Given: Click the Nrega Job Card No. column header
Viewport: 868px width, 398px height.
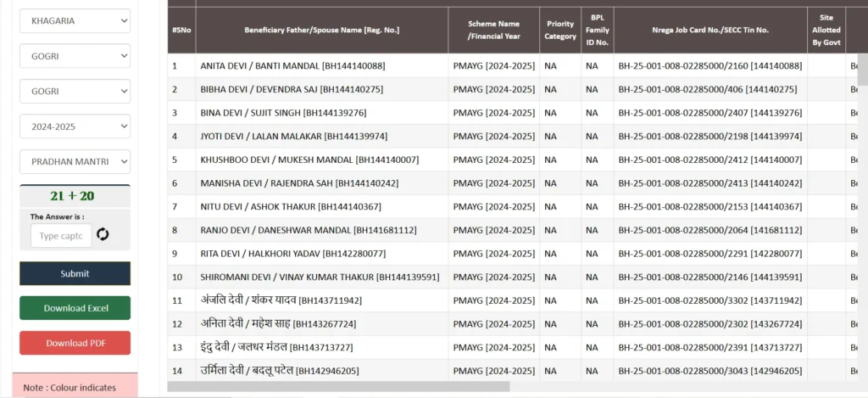Looking at the screenshot, I should pyautogui.click(x=710, y=31).
